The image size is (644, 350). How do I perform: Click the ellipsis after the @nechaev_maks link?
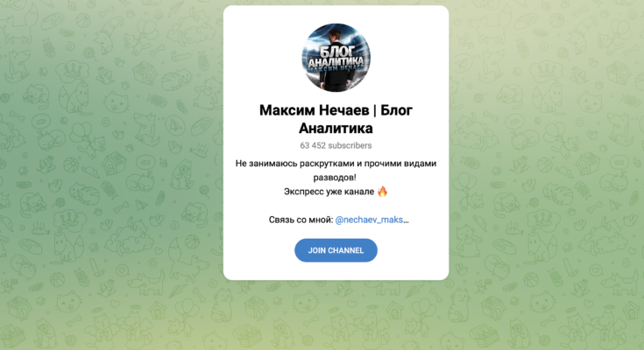406,220
